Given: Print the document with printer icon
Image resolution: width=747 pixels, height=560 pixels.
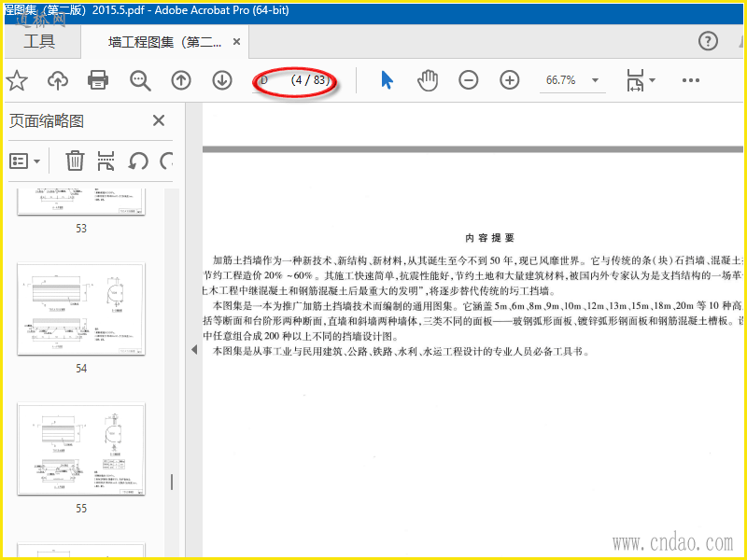Looking at the screenshot, I should tap(98, 80).
